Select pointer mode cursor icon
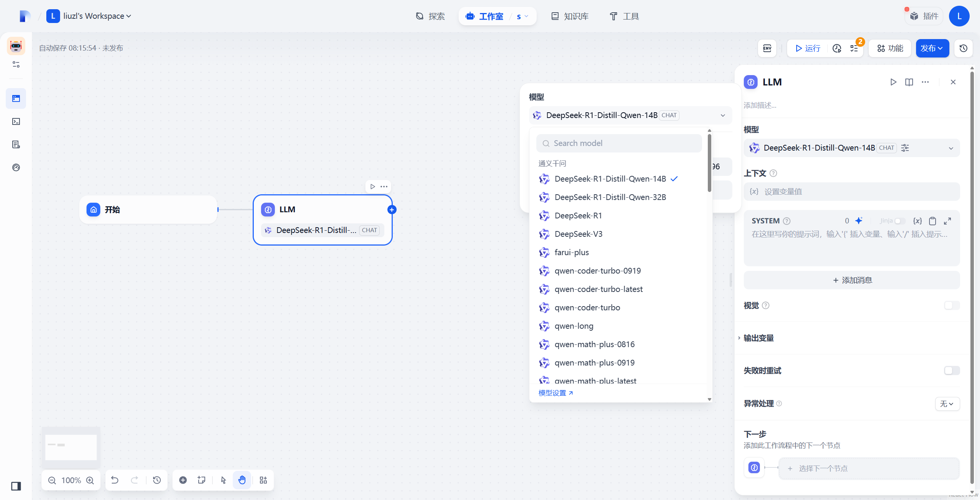The image size is (980, 500). pyautogui.click(x=224, y=480)
